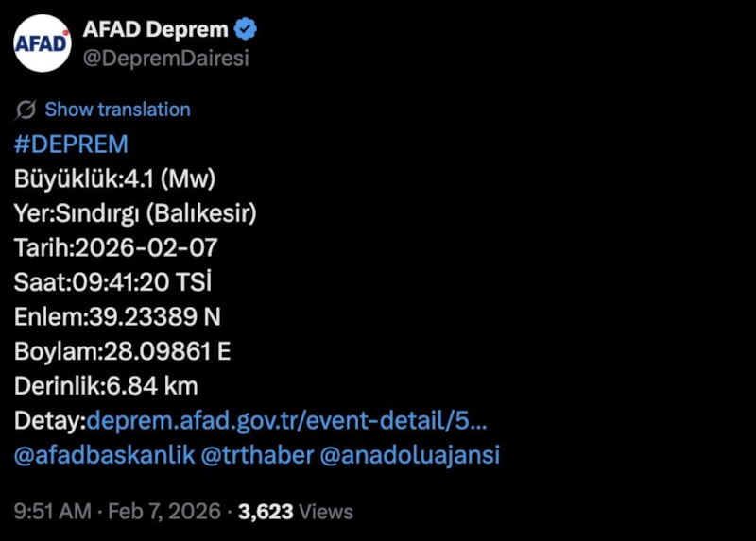
Task: Open the @DepremDairesi handle
Action: 165,59
